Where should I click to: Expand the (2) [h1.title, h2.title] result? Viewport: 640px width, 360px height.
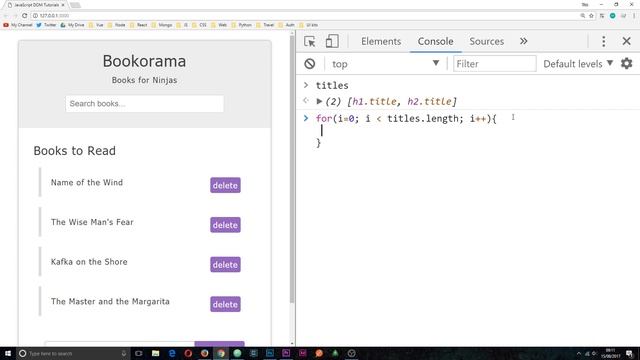tap(319, 101)
